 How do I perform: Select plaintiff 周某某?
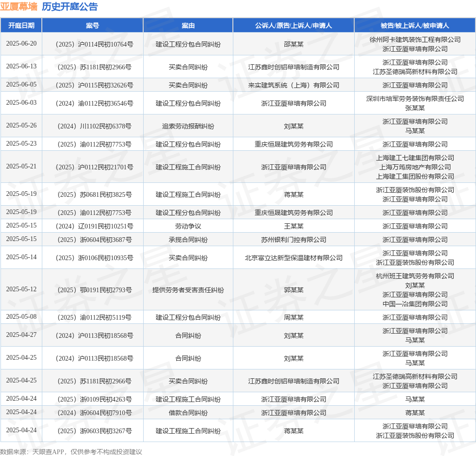tap(294, 317)
